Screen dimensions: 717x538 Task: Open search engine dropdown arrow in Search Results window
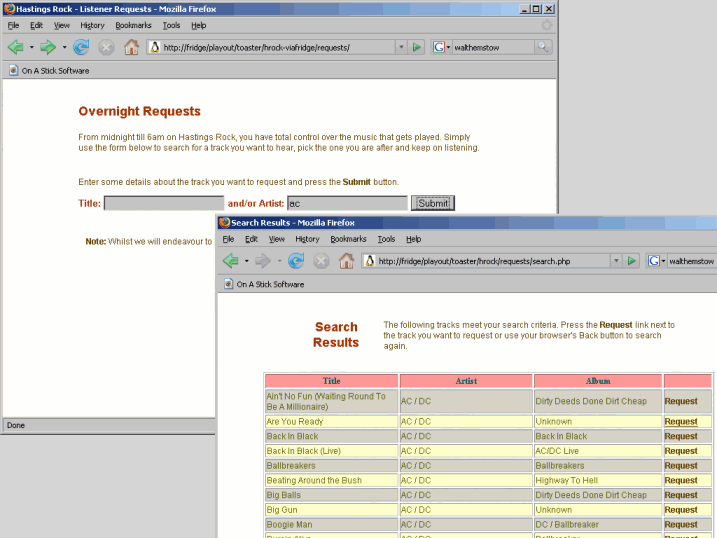click(x=663, y=261)
